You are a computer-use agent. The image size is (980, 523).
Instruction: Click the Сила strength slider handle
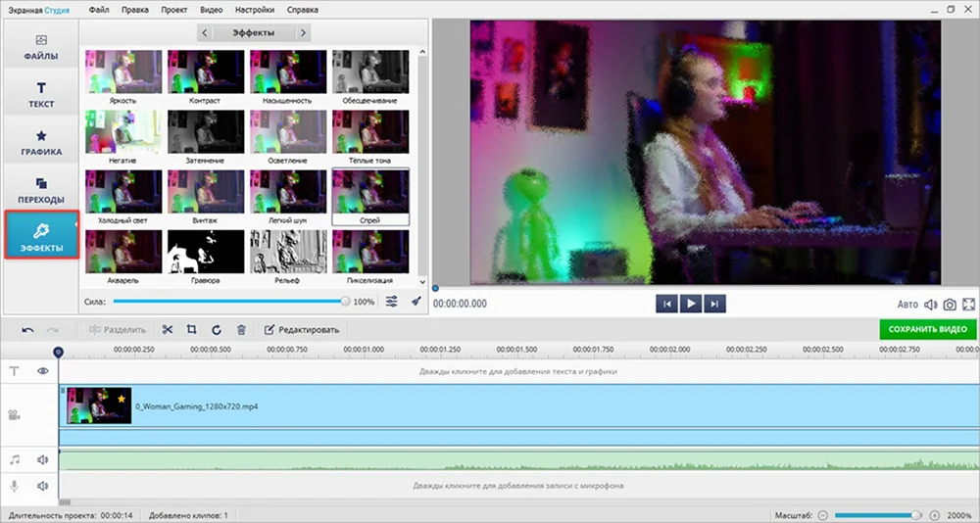tap(345, 302)
